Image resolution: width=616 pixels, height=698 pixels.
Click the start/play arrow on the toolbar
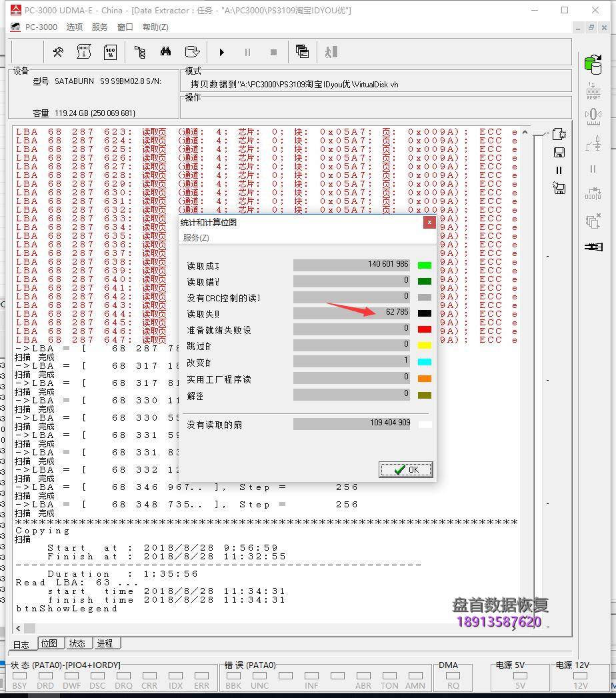point(221,52)
